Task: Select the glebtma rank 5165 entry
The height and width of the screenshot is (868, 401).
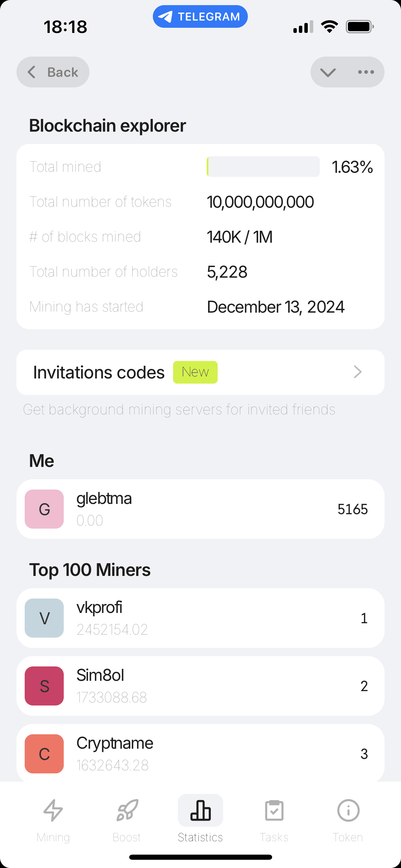Action: [x=200, y=509]
